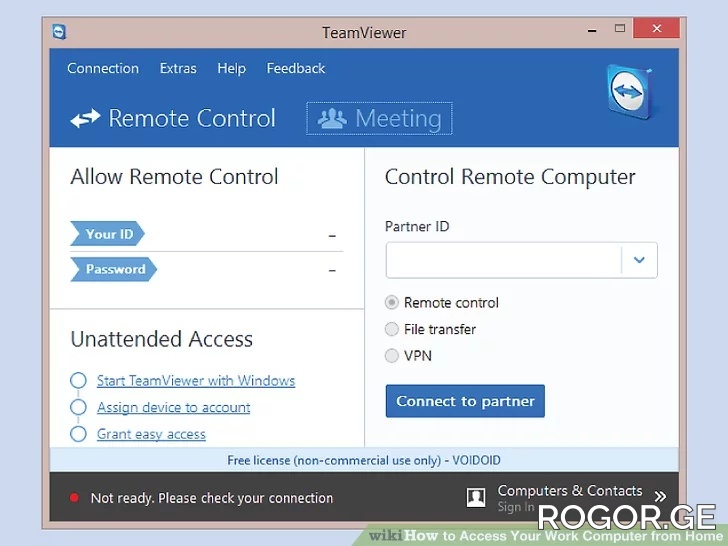Click the Connect to partner button
Screen dimensions: 728x546
pyautogui.click(x=465, y=401)
